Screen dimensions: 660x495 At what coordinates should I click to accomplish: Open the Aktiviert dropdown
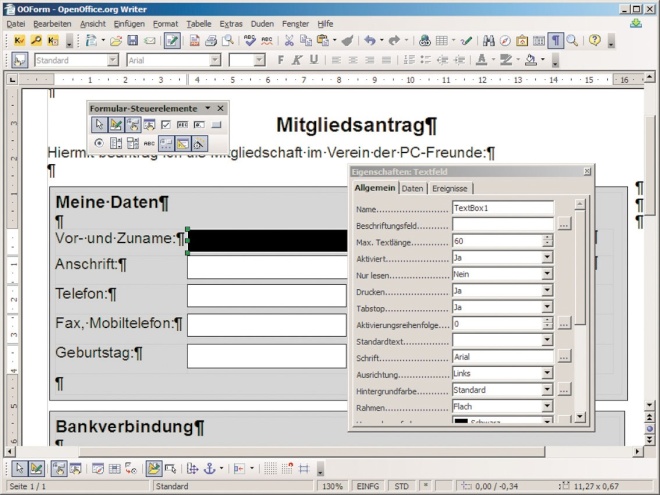click(x=547, y=257)
